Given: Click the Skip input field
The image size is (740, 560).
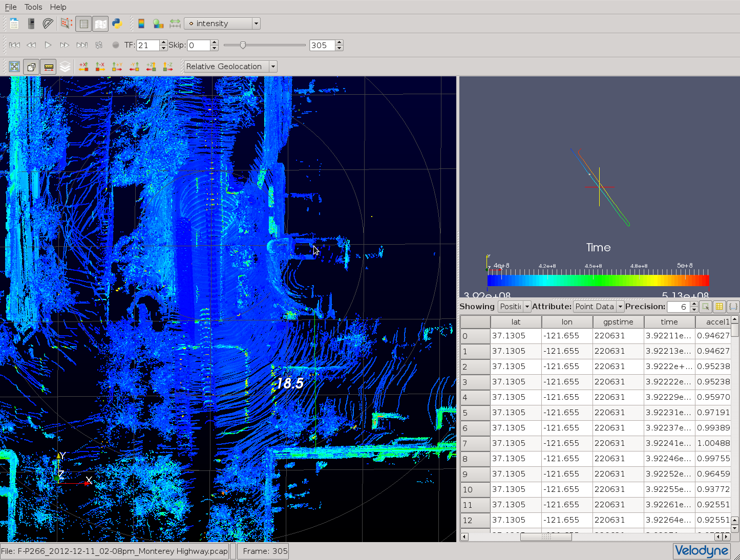Looking at the screenshot, I should click(x=199, y=45).
